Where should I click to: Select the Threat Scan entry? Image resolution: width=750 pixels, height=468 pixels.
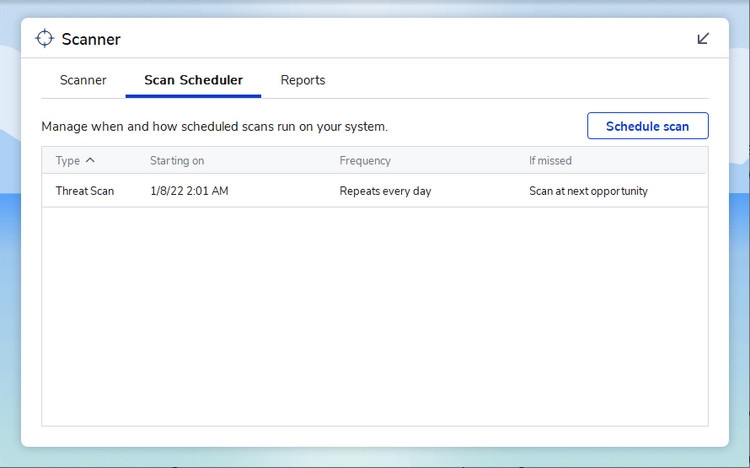click(x=85, y=191)
